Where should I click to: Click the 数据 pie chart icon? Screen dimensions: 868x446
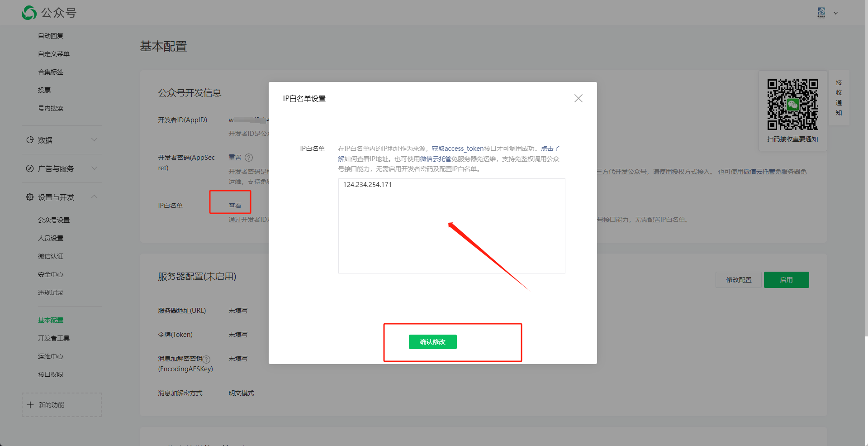pos(30,140)
